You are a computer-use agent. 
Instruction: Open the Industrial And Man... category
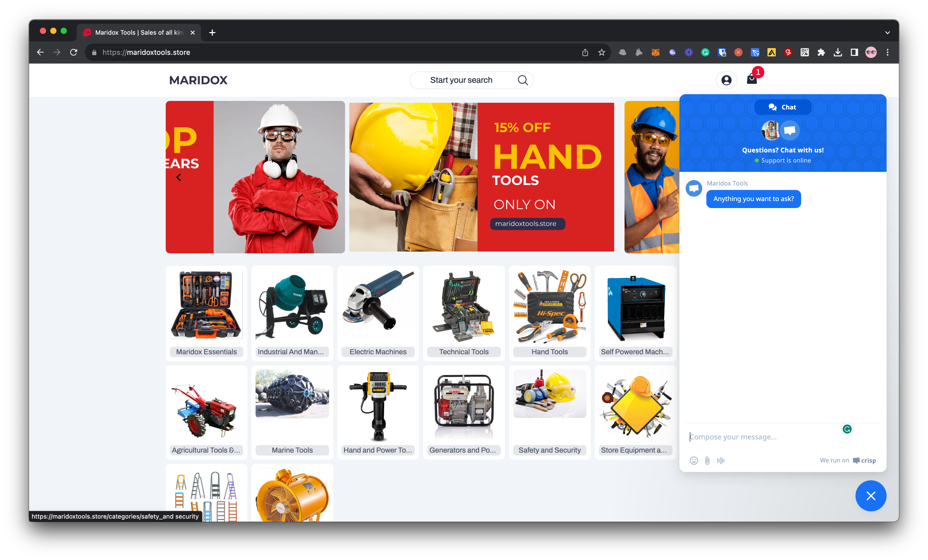[292, 313]
